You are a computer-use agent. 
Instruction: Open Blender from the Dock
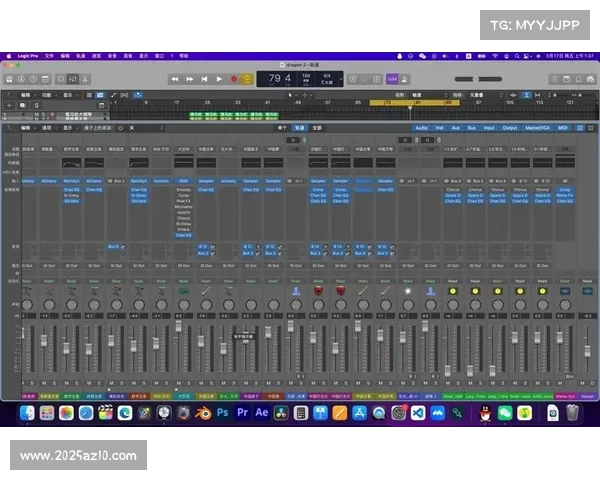[203, 412]
